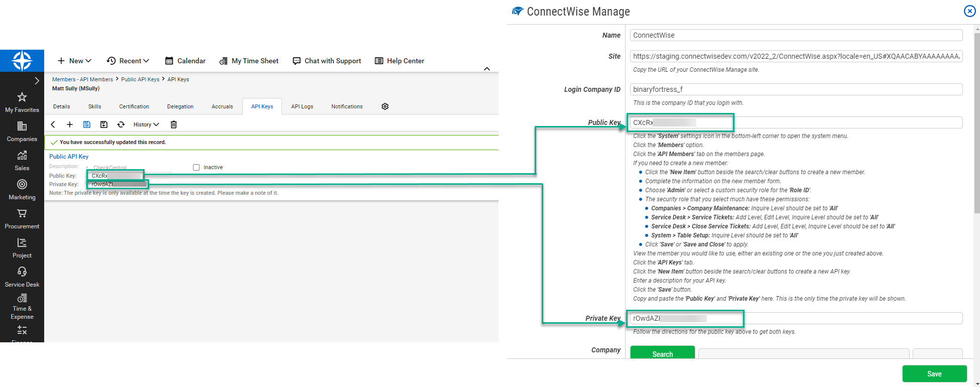Screen dimensions: 980x387
Task: Click the Members - API Members breadcrumb link
Action: point(82,79)
